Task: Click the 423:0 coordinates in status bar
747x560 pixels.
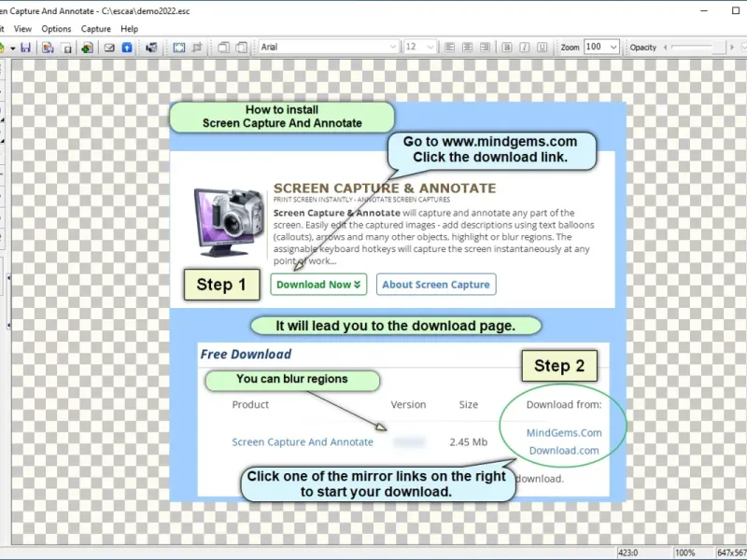Action: (627, 553)
